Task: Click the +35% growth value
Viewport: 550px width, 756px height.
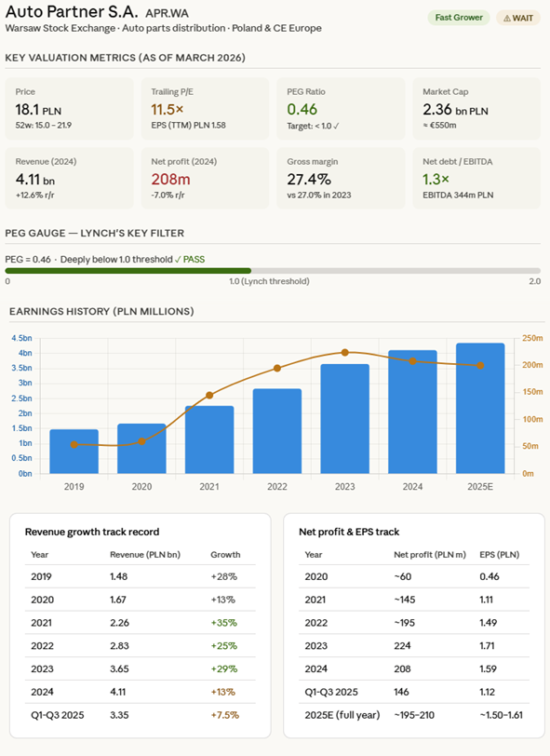Action: point(224,623)
